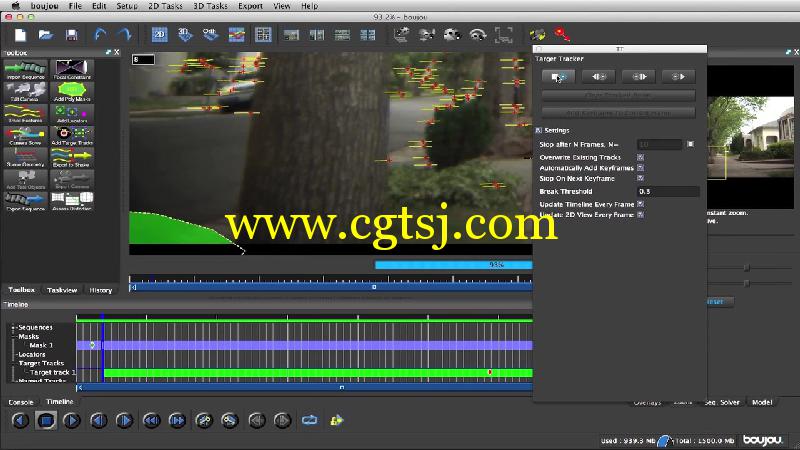
Task: Click the Export Sequence tool
Action: (26, 202)
